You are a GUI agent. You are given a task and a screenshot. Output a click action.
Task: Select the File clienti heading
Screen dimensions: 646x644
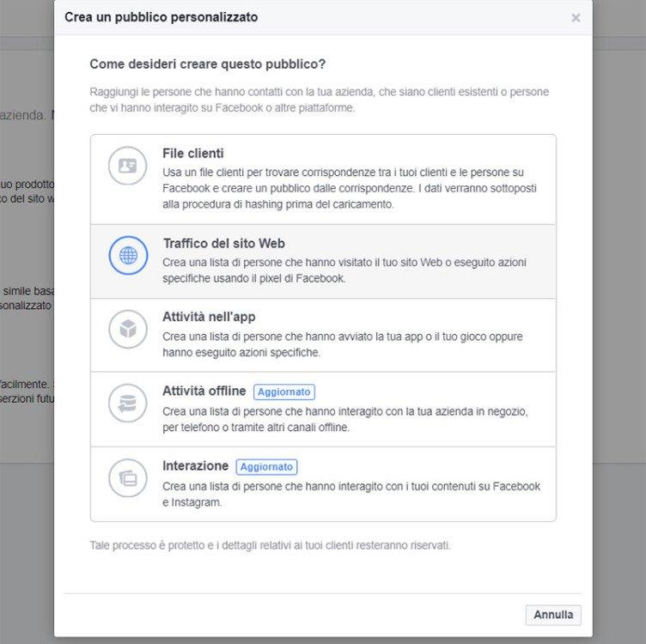pyautogui.click(x=192, y=153)
